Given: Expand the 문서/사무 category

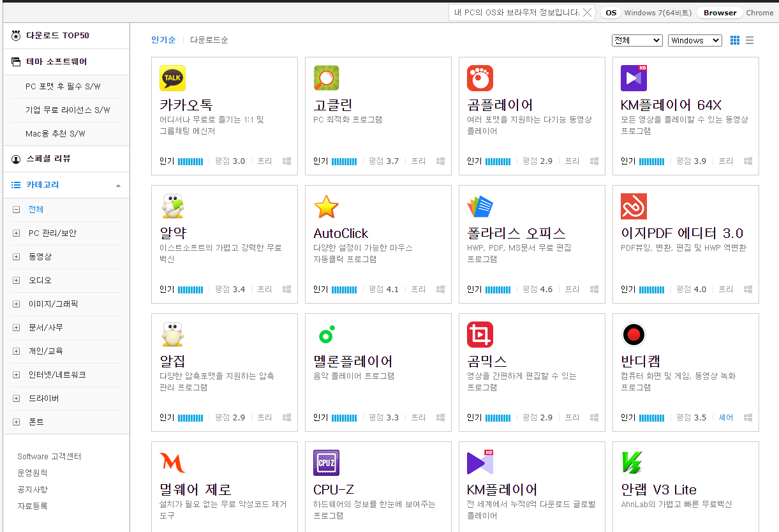Looking at the screenshot, I should coord(16,328).
